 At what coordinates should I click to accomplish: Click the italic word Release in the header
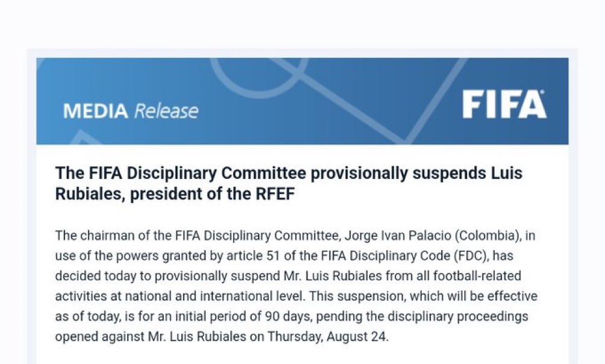pos(166,111)
